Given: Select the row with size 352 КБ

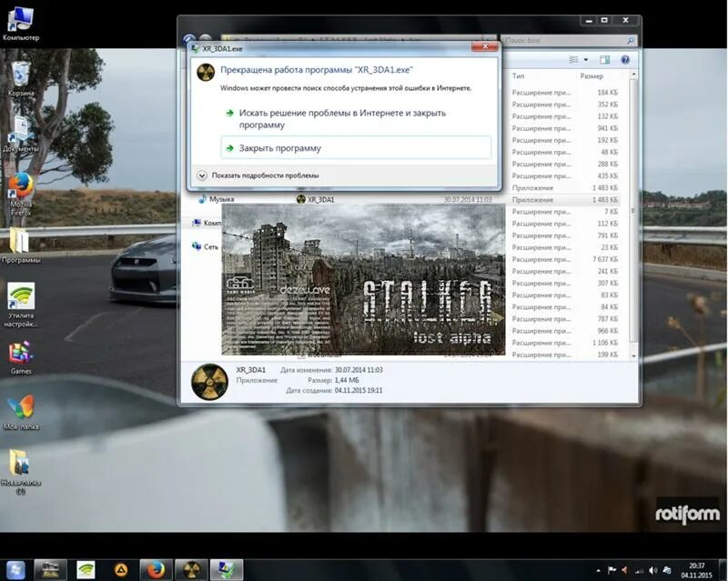Looking at the screenshot, I should click(564, 105).
